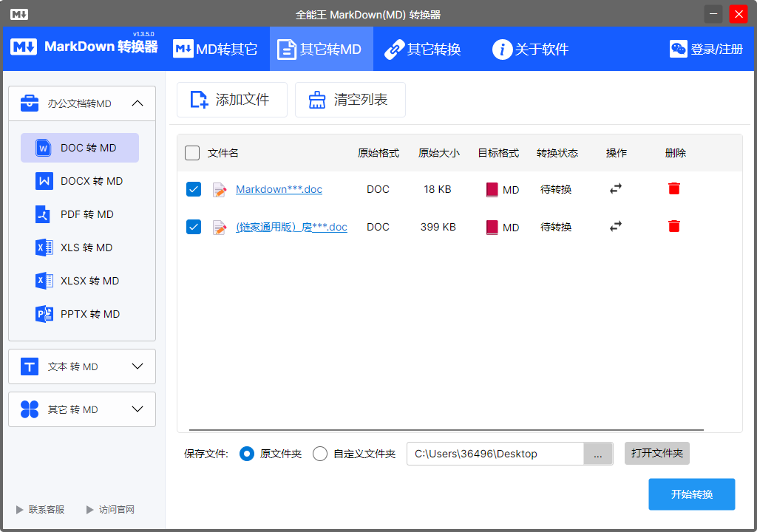757x532 pixels.
Task: Select PPTX 转 MD conversion
Action: tap(80, 314)
